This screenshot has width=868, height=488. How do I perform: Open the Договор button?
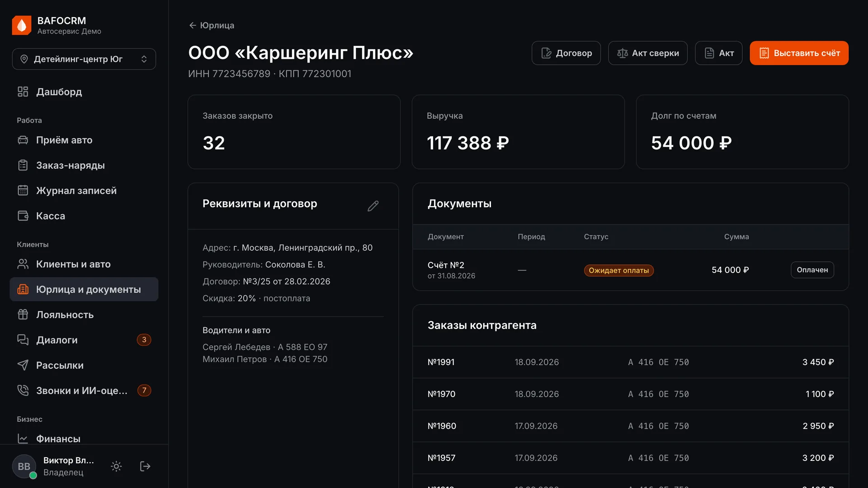coord(566,53)
